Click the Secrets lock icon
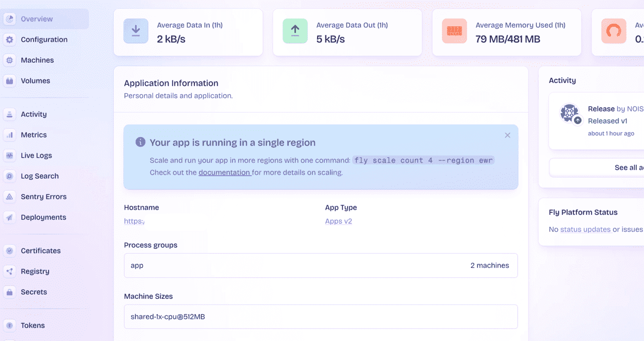644x341 pixels. pos(9,292)
